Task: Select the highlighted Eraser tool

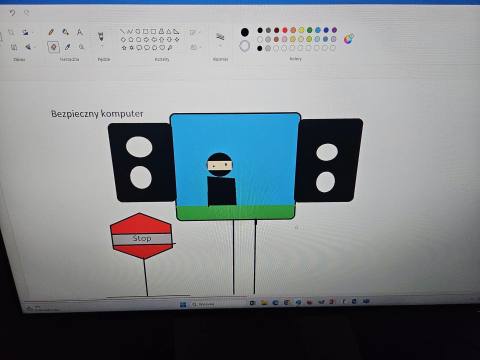Action: pos(53,47)
